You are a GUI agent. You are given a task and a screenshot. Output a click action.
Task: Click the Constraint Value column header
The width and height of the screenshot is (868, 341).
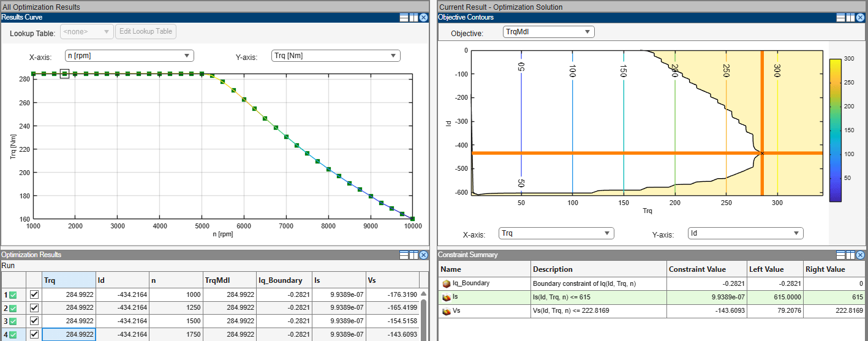click(706, 269)
